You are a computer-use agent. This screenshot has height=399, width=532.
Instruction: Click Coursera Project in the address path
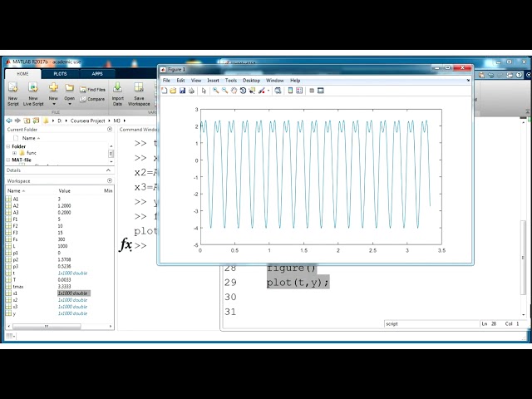click(x=88, y=121)
